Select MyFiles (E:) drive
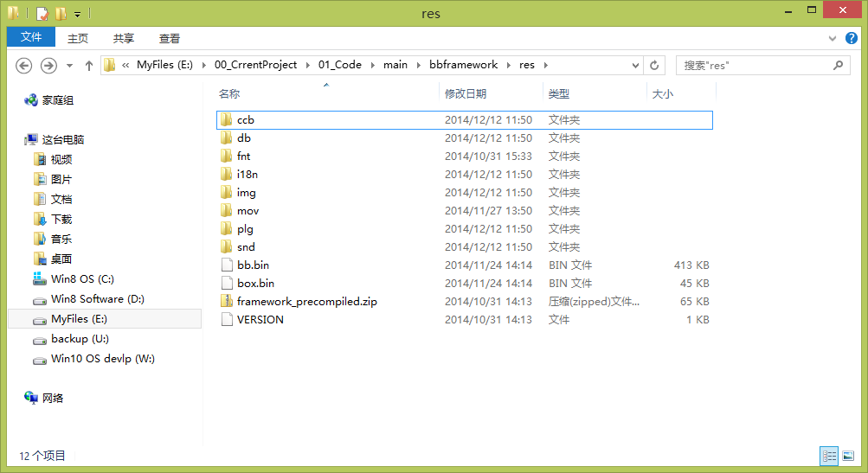The image size is (868, 473). coord(105,319)
